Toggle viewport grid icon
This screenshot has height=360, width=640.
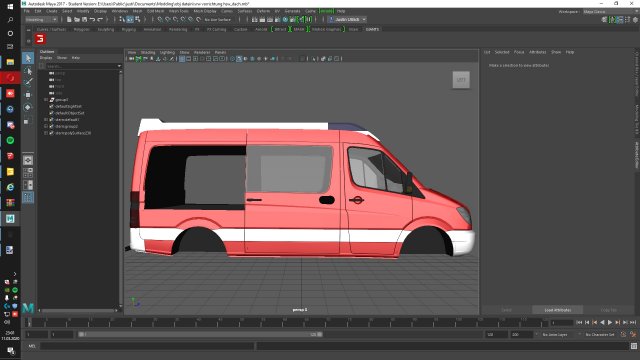tap(182, 59)
